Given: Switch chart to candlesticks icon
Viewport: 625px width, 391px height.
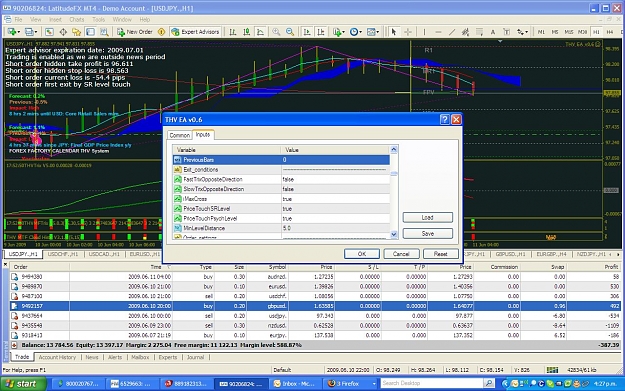Looking at the screenshot, I should click(247, 32).
